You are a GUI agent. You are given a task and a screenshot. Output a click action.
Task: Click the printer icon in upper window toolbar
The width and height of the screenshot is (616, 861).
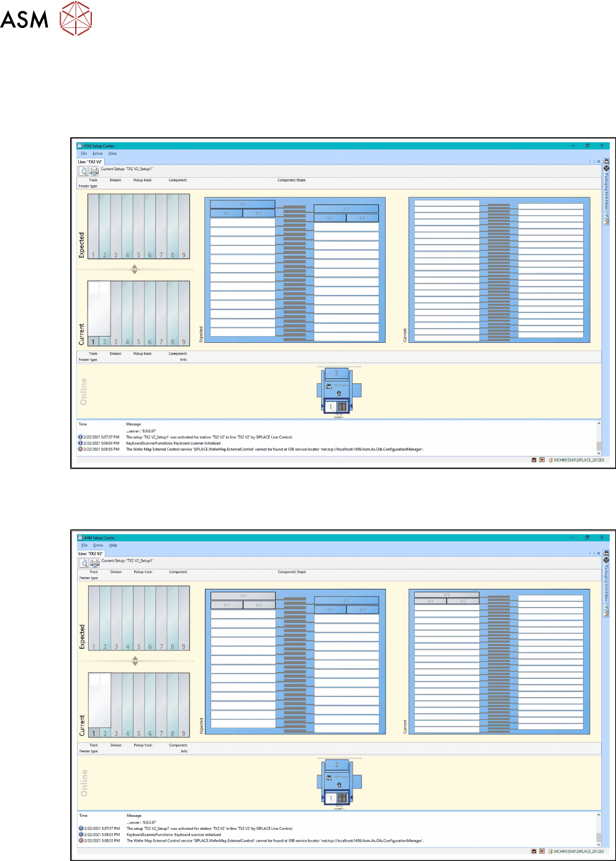click(x=94, y=171)
